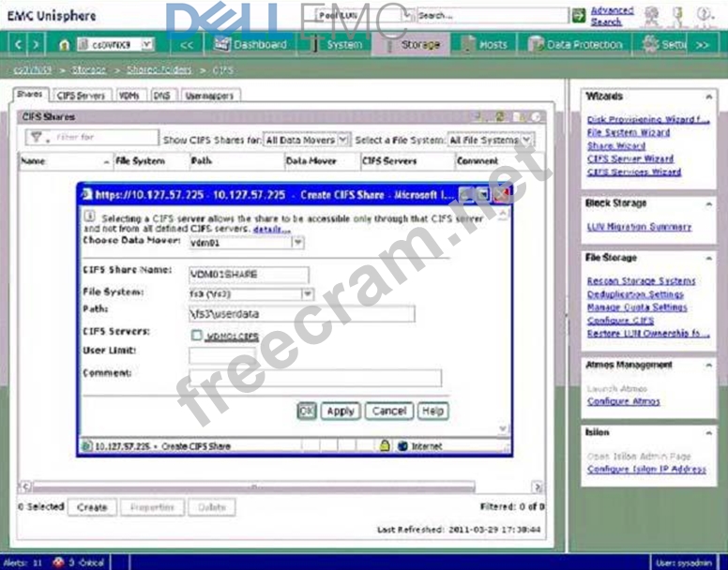Open the Show CIFS Shares for dropdown

tap(342, 140)
